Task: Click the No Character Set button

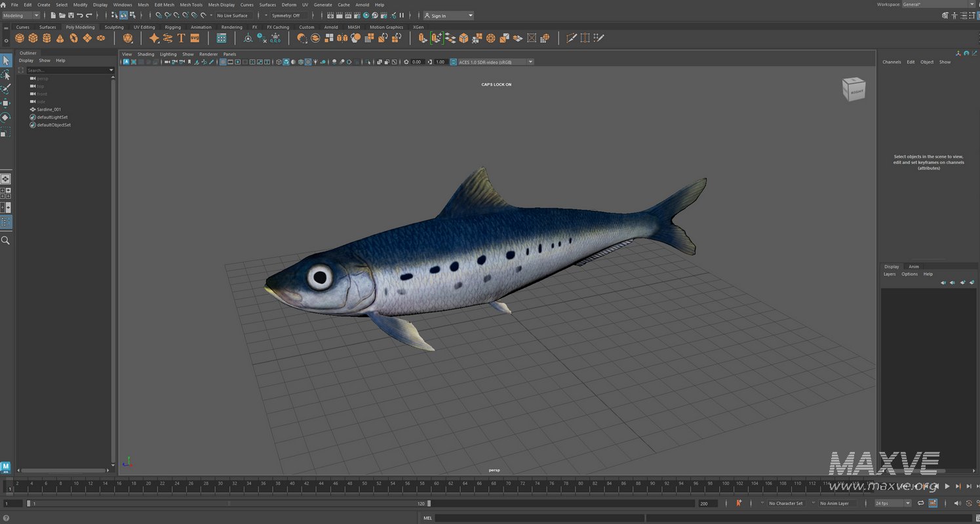Action: click(786, 503)
